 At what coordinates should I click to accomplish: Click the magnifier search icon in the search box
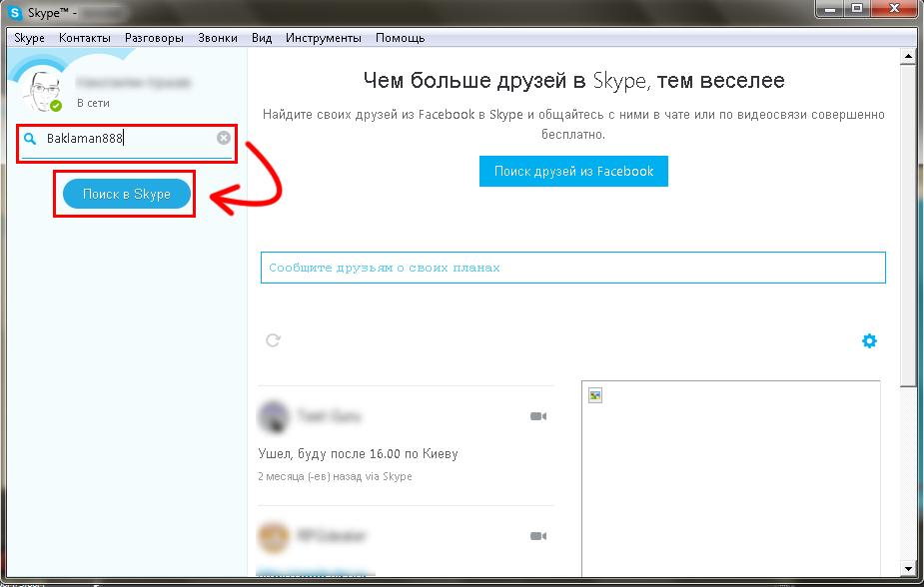(x=29, y=139)
